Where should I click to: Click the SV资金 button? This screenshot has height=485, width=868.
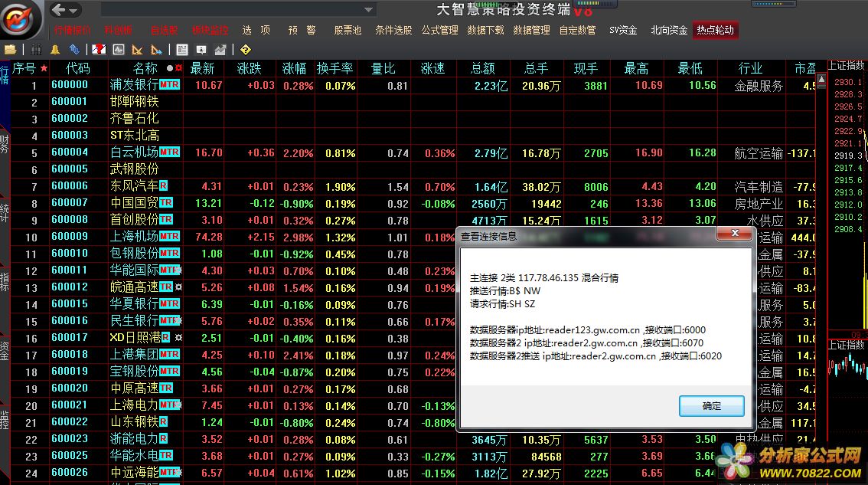pyautogui.click(x=623, y=30)
